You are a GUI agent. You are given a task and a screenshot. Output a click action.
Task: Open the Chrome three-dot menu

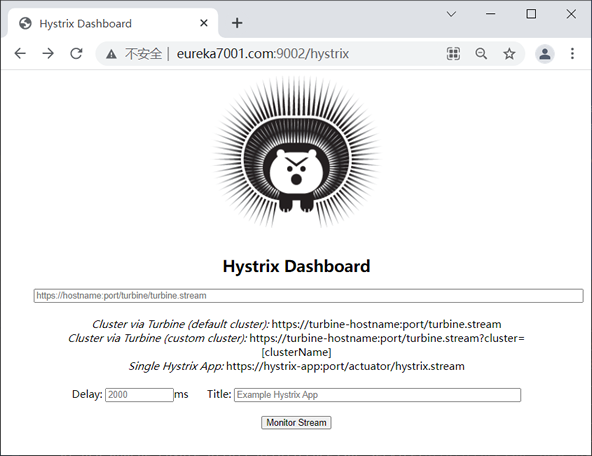(x=572, y=54)
